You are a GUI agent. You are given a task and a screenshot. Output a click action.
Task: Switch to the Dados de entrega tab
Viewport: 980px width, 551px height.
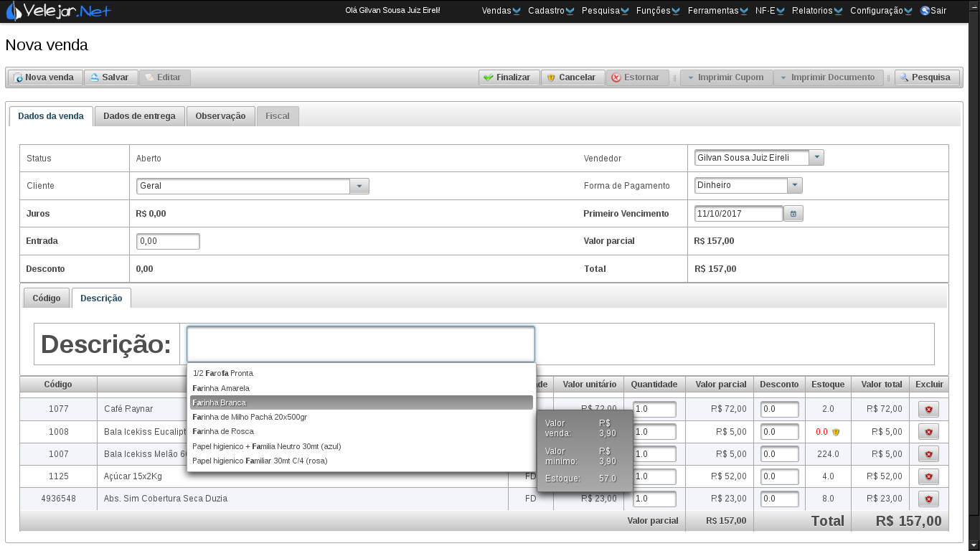pyautogui.click(x=139, y=116)
